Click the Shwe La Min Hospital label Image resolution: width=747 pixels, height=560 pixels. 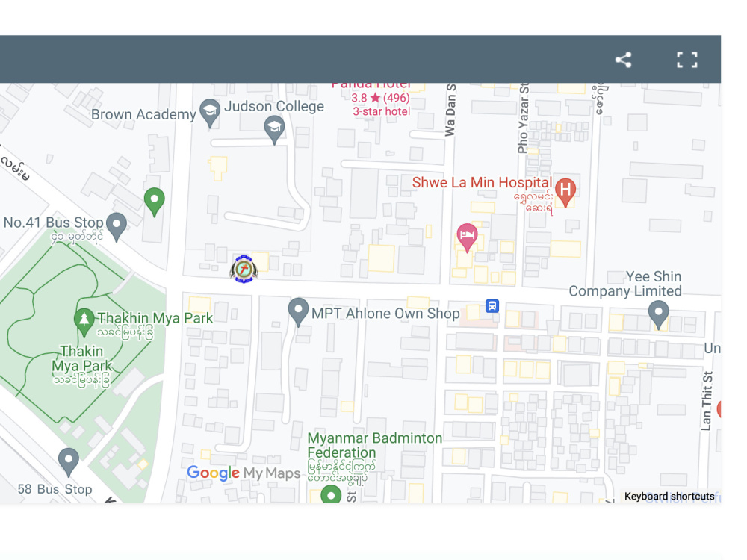(482, 182)
